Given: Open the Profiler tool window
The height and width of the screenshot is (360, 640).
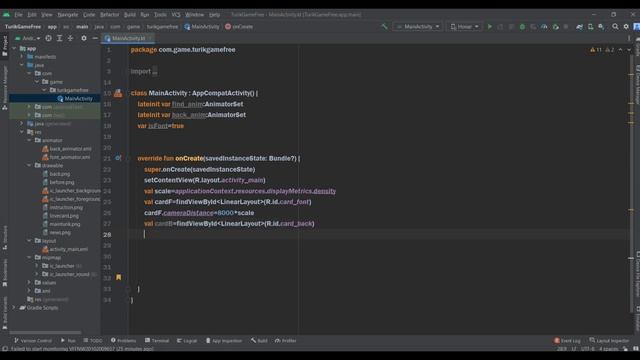Looking at the screenshot, I should (x=286, y=340).
